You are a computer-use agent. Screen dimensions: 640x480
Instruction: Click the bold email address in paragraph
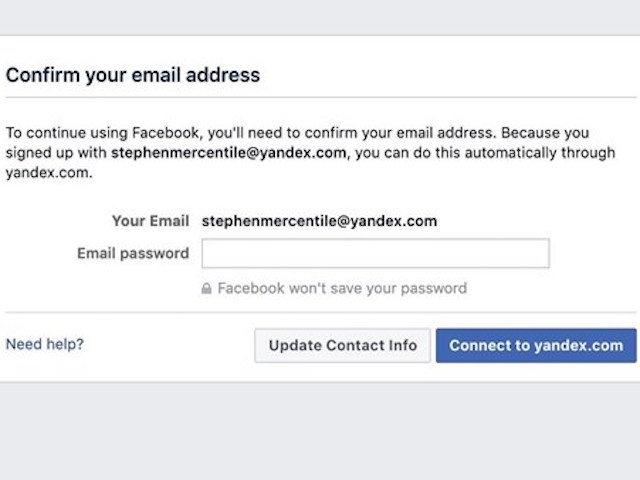228,153
